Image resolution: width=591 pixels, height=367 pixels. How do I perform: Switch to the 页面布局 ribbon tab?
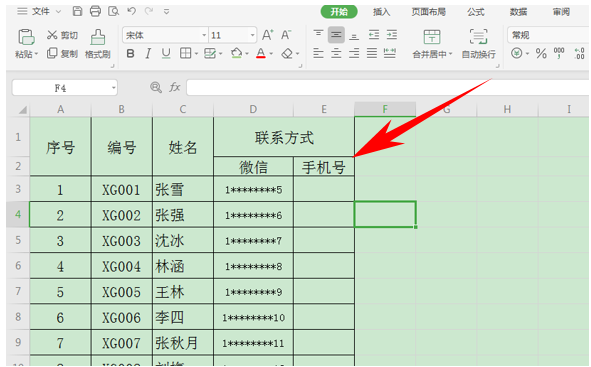point(429,12)
